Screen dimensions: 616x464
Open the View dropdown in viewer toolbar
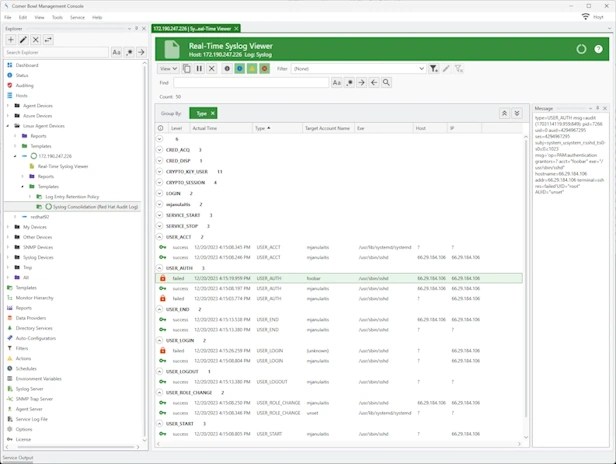[168, 69]
